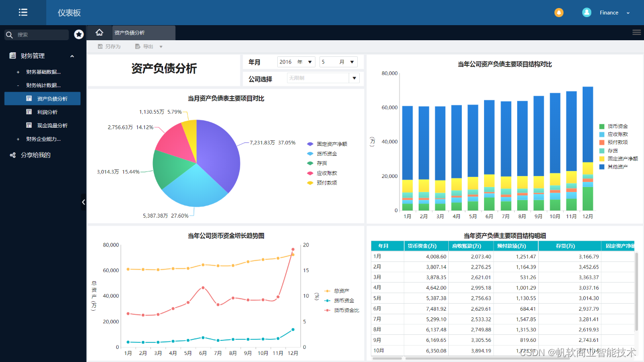This screenshot has width=644, height=362.
Task: Click the 12月 peak point on red line
Action: tap(293, 249)
